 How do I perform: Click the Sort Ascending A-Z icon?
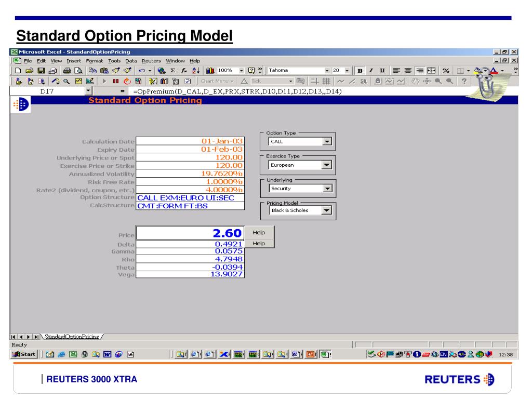[x=196, y=70]
